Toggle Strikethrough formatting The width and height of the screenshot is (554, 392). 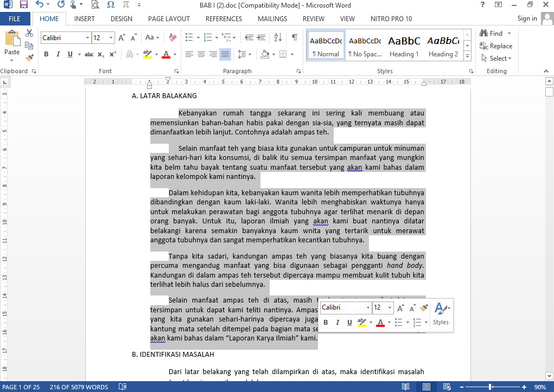click(x=89, y=54)
